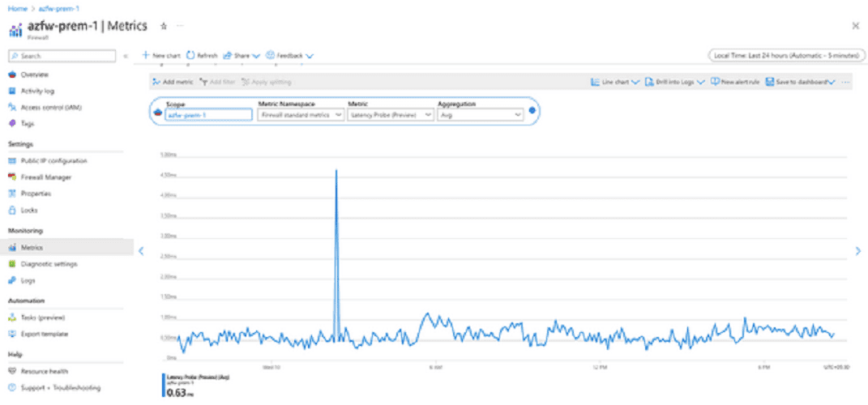This screenshot has width=868, height=405.
Task: Open Overview in the sidebar
Action: (34, 75)
